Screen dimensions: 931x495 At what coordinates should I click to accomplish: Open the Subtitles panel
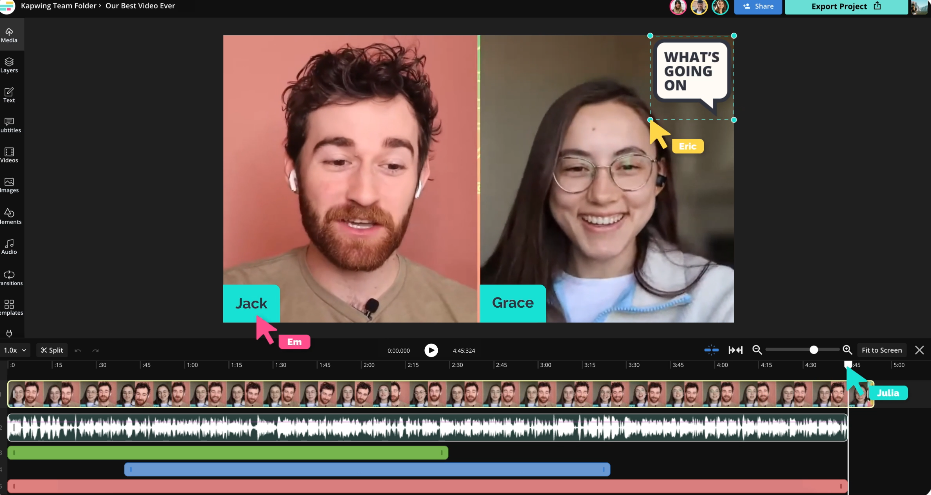[9, 125]
